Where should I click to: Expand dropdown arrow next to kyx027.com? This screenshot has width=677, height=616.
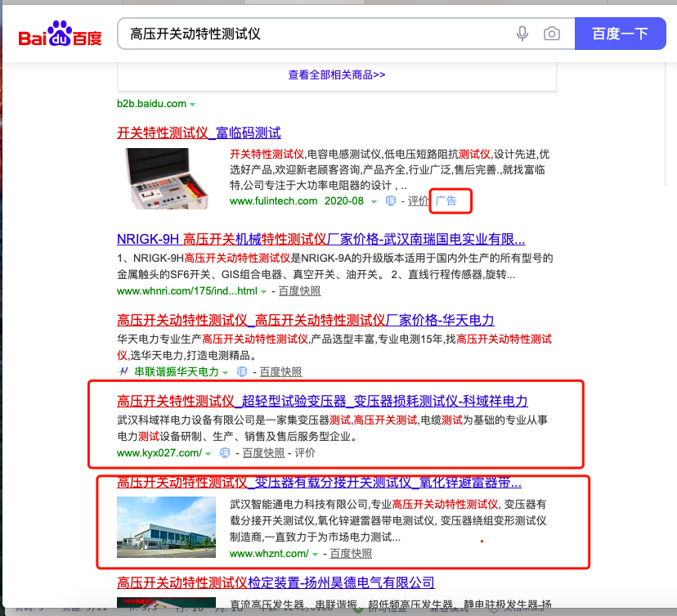tap(208, 454)
